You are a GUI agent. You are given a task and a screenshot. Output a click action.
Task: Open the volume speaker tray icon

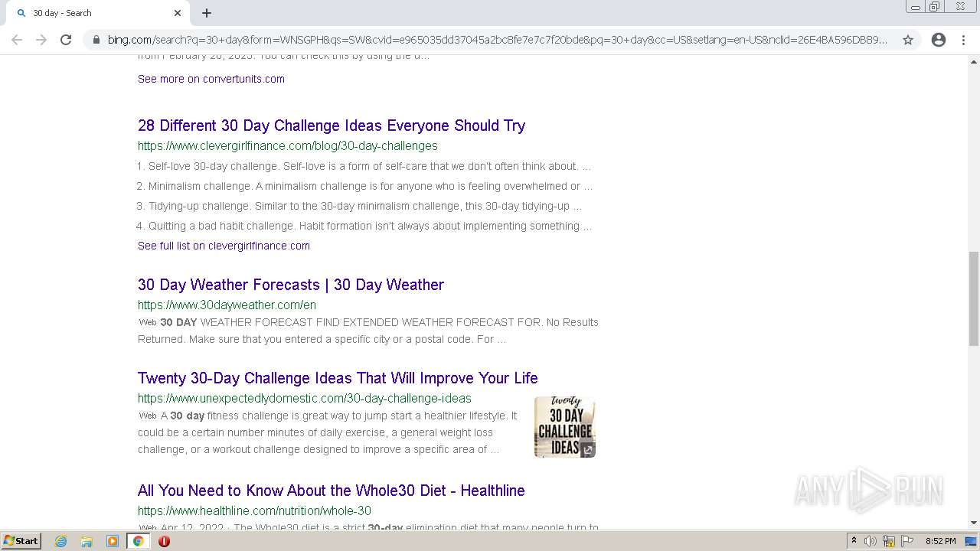(870, 541)
